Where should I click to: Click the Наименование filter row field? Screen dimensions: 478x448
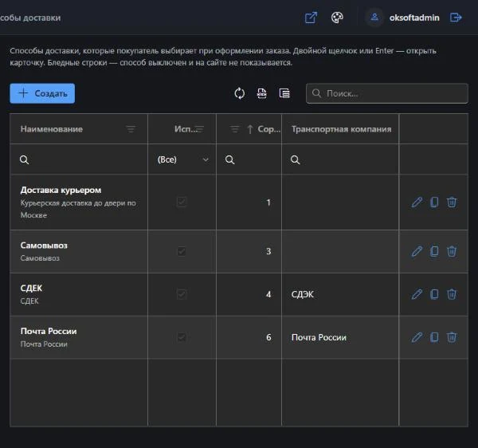pyautogui.click(x=79, y=159)
